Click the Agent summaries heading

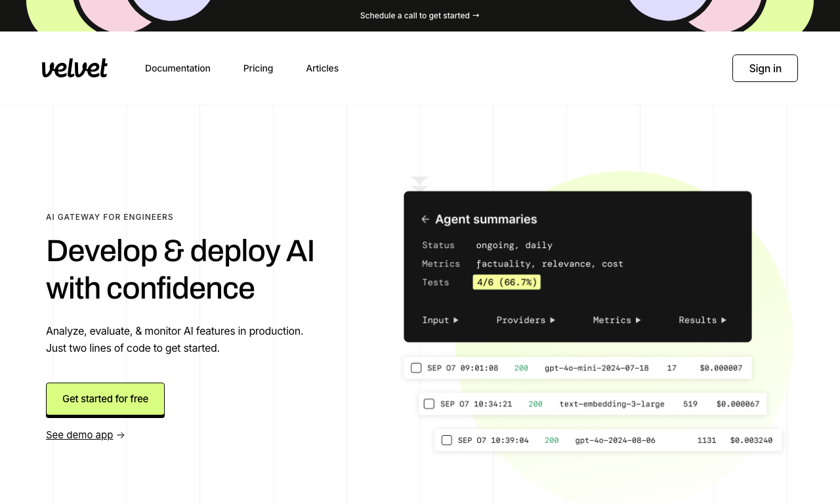point(486,219)
